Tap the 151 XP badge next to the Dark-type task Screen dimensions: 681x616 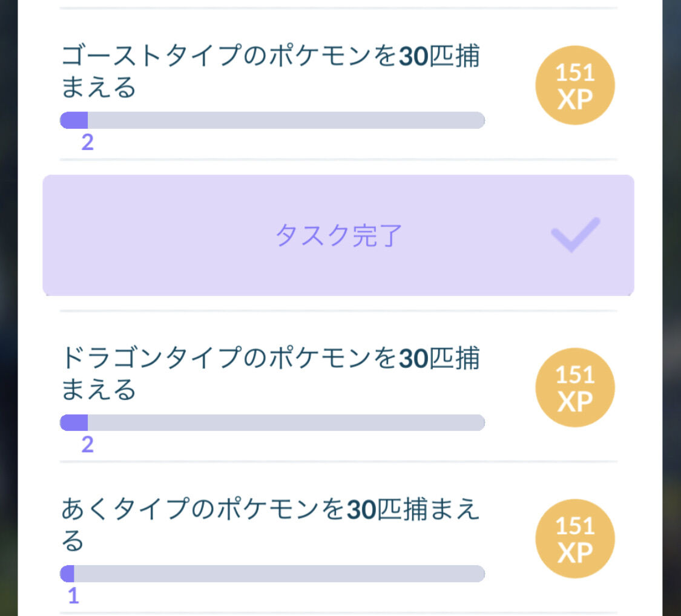574,538
